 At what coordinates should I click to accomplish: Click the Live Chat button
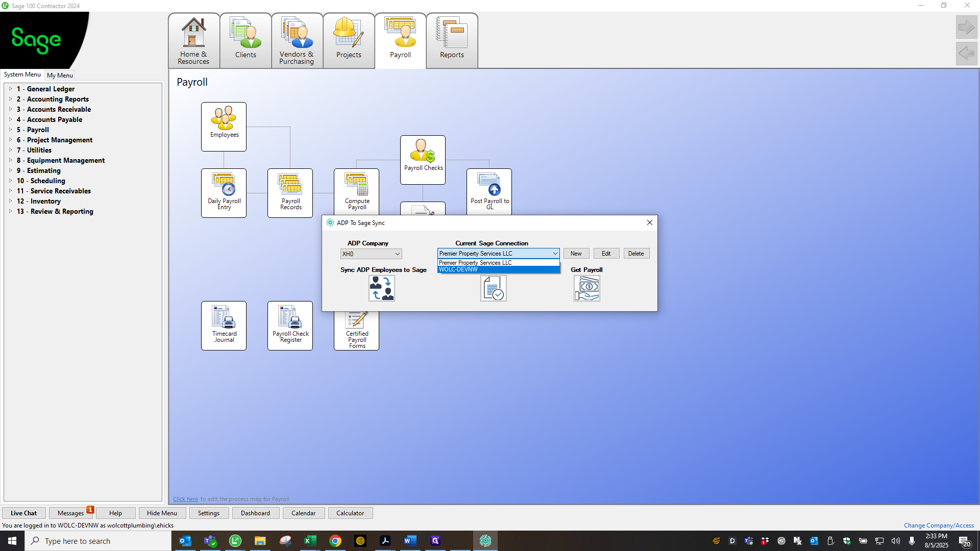[x=23, y=513]
